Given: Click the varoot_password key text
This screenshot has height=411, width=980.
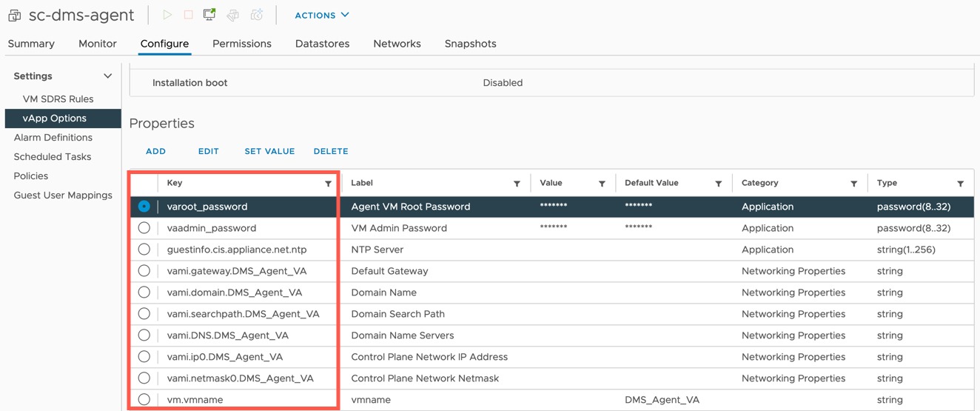Looking at the screenshot, I should click(207, 207).
